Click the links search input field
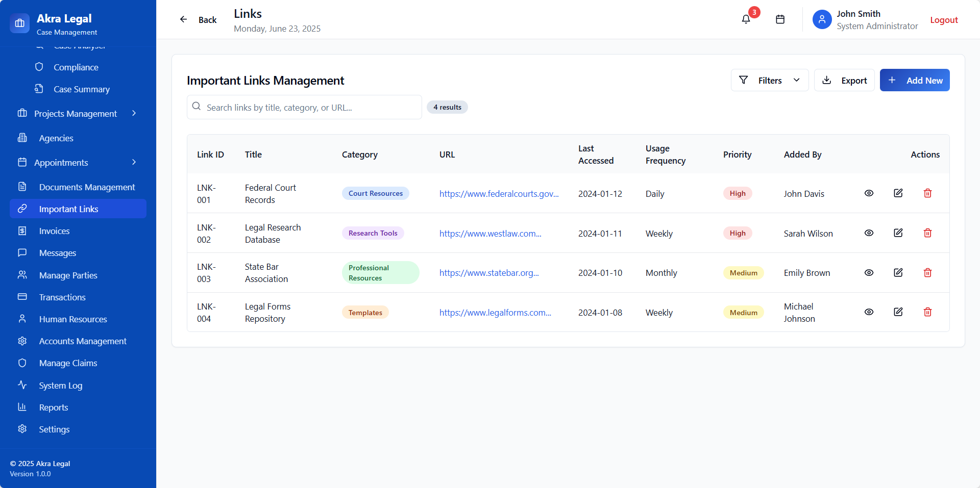 (x=304, y=107)
